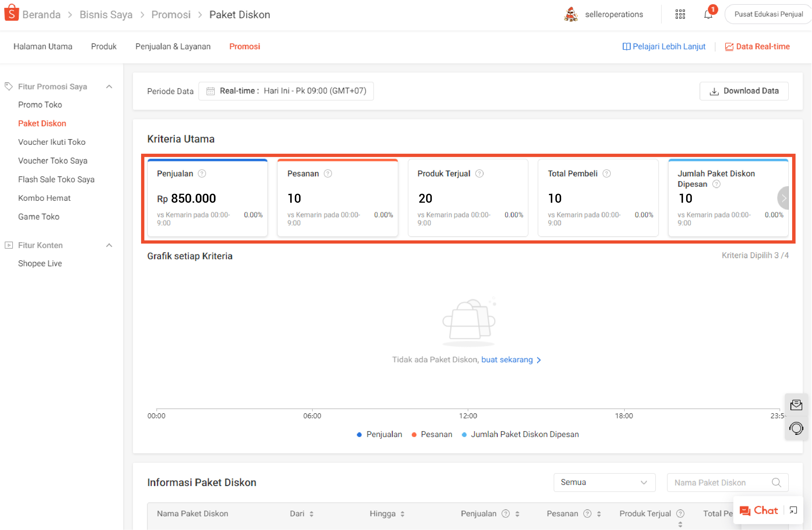Click the Shopee logo icon

tap(11, 13)
